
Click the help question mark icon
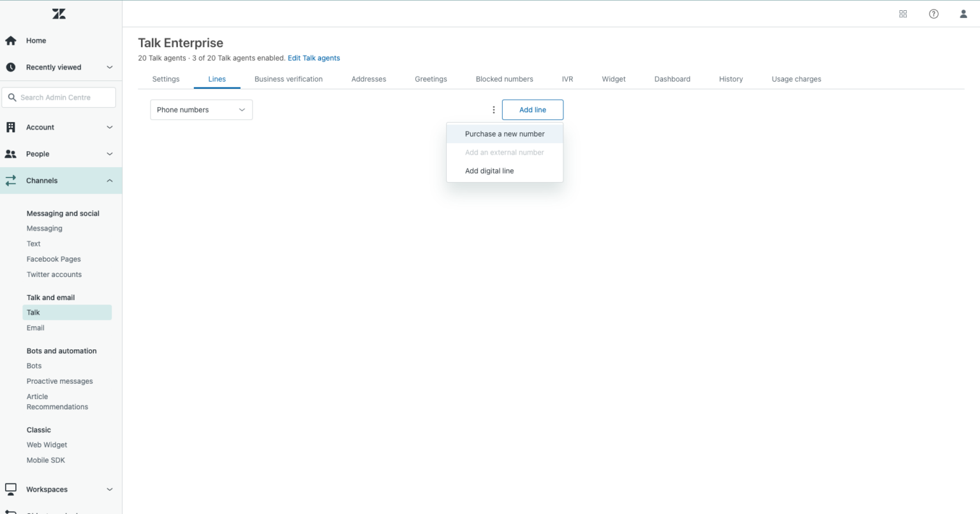(933, 13)
